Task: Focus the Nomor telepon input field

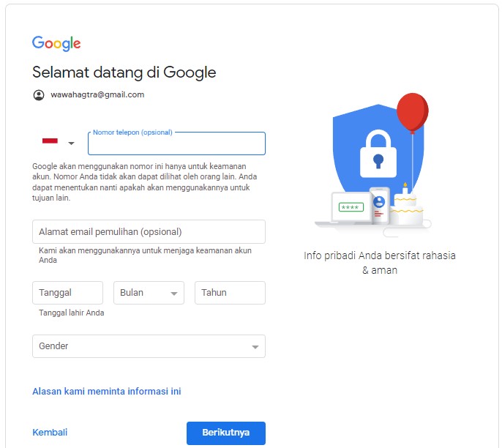Action: click(177, 143)
